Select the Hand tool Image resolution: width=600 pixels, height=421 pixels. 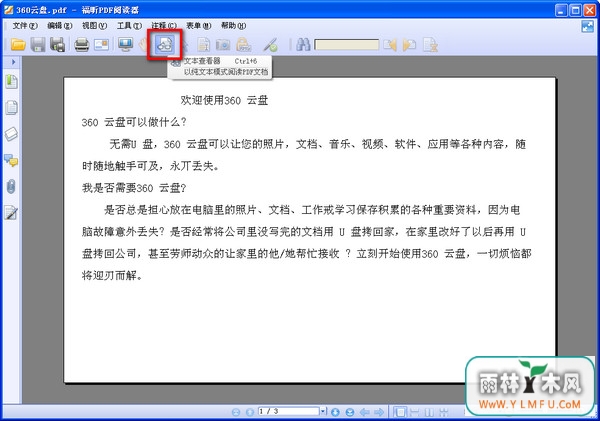(x=143, y=45)
